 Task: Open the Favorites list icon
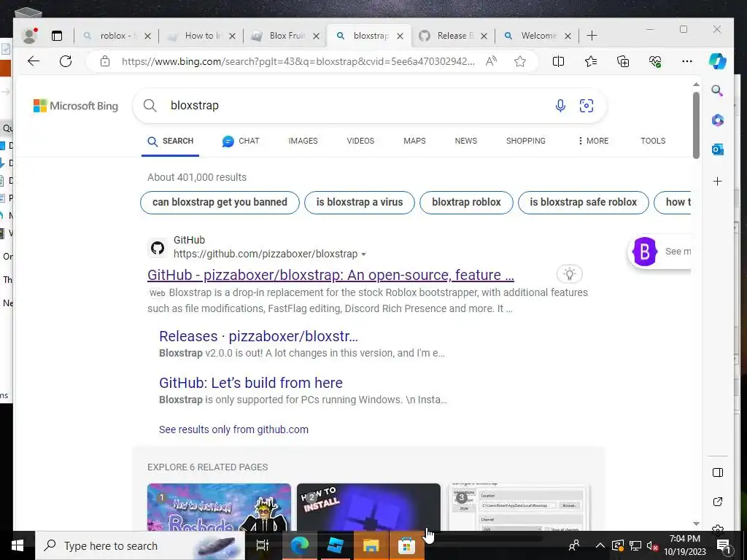[x=591, y=61]
